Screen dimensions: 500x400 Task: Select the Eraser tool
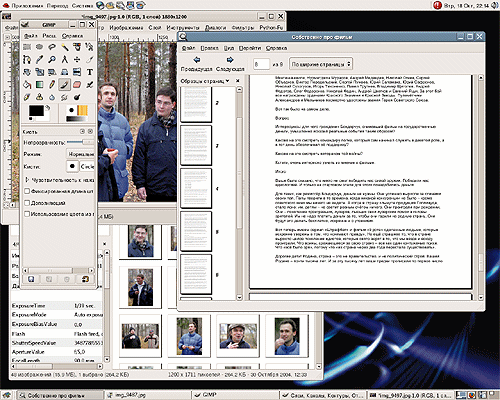point(77,85)
